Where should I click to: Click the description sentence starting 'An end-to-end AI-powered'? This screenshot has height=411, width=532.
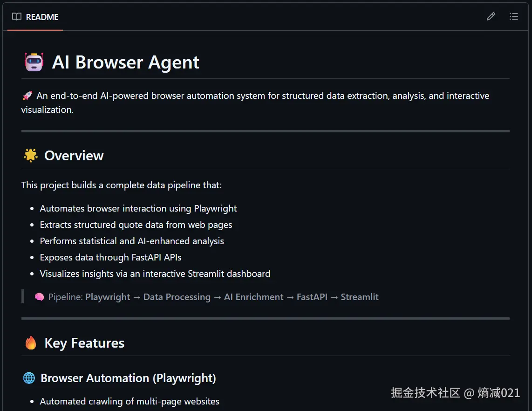255,103
